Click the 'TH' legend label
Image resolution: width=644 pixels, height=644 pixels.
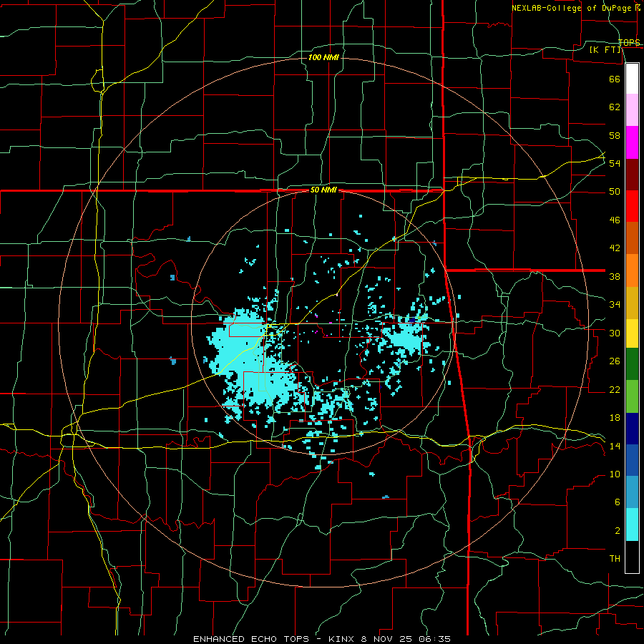tap(615, 559)
